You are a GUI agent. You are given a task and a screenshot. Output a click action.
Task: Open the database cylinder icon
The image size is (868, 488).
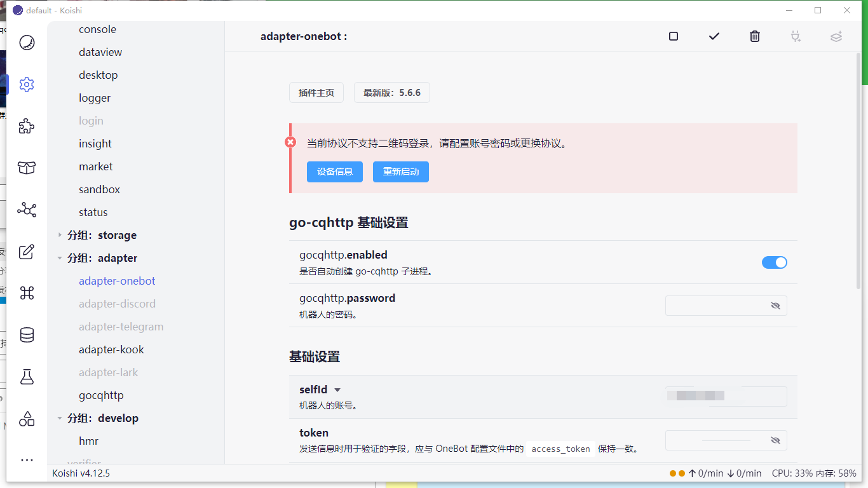[27, 335]
